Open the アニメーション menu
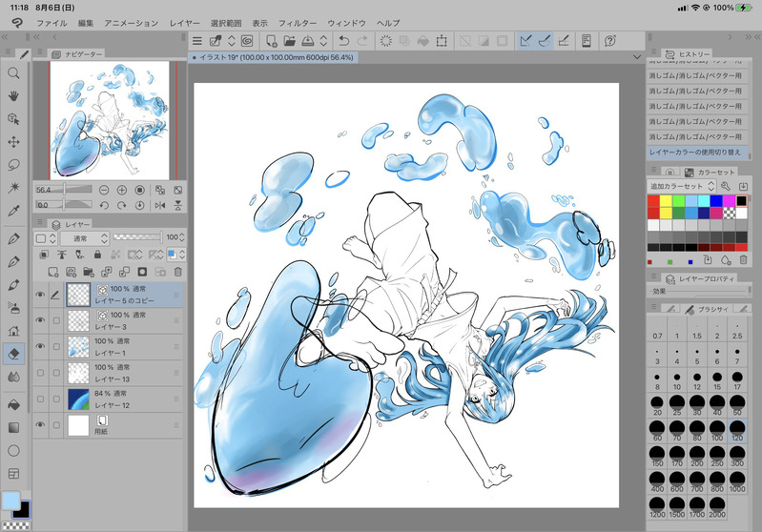 [131, 23]
